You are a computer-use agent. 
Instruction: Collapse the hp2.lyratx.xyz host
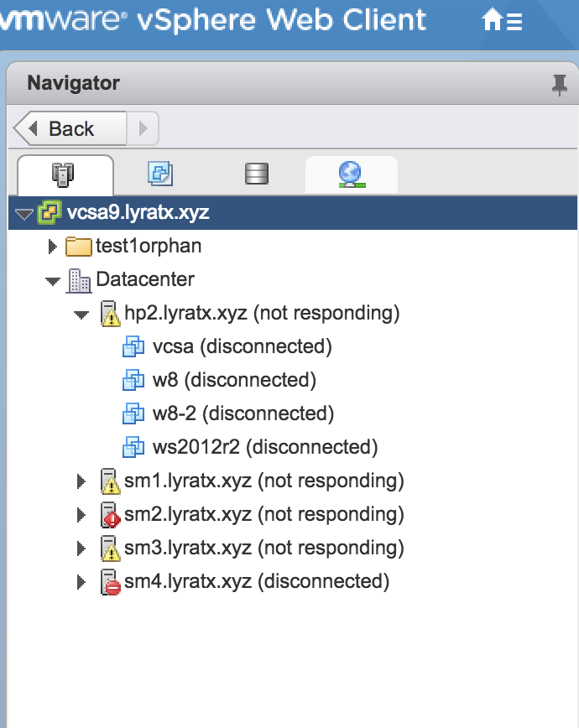coord(81,315)
